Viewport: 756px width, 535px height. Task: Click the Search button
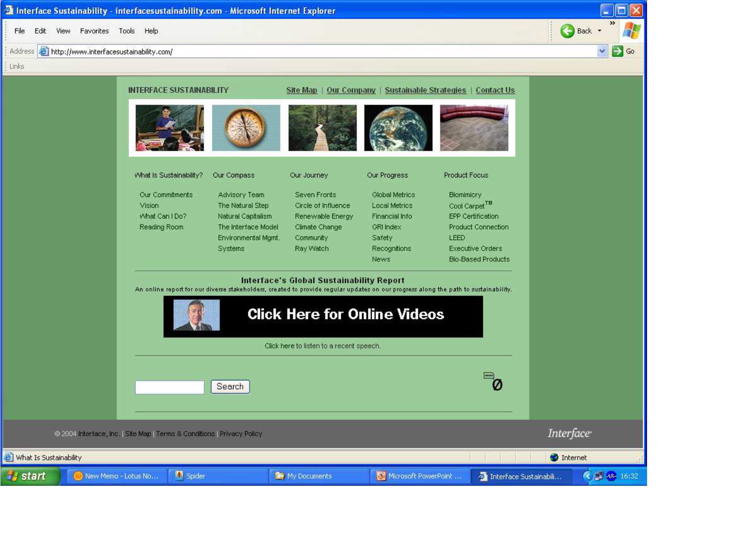coord(230,387)
